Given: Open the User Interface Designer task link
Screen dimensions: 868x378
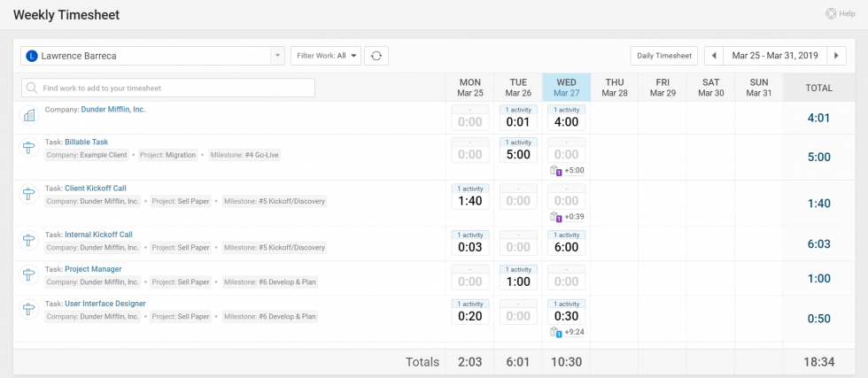Looking at the screenshot, I should click(105, 304).
